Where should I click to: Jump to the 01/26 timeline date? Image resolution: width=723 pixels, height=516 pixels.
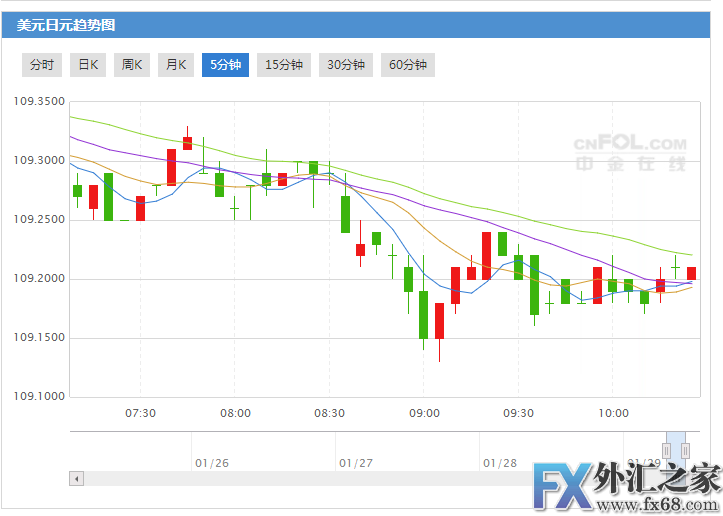tap(212, 463)
